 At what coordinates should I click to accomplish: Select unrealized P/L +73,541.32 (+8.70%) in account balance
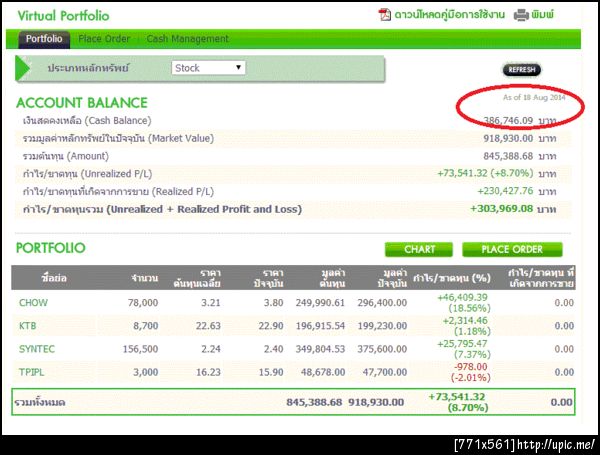tap(485, 173)
